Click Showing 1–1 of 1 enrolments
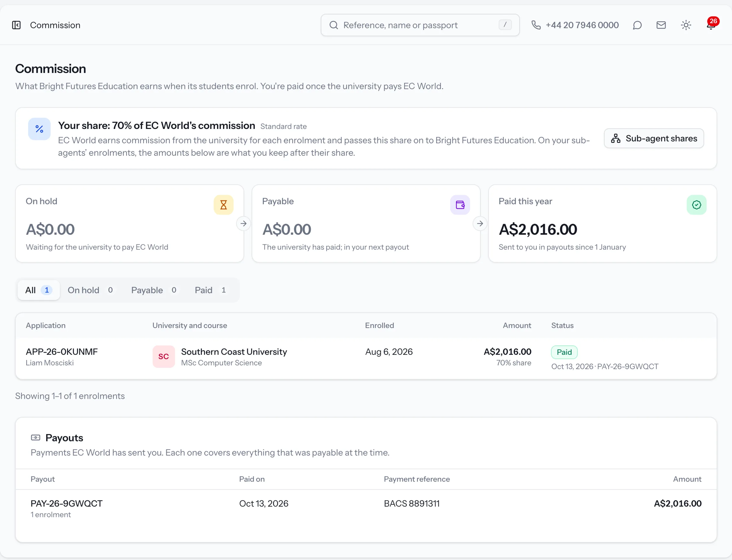 [x=70, y=396]
